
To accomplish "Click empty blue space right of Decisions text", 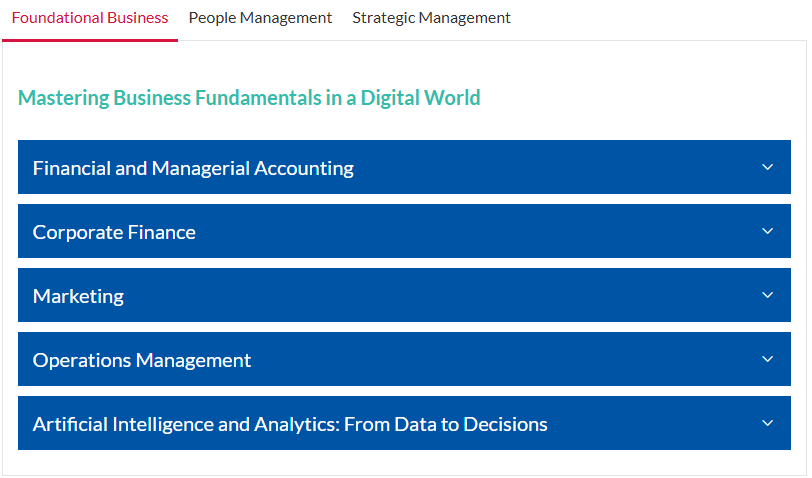I will click(x=652, y=423).
